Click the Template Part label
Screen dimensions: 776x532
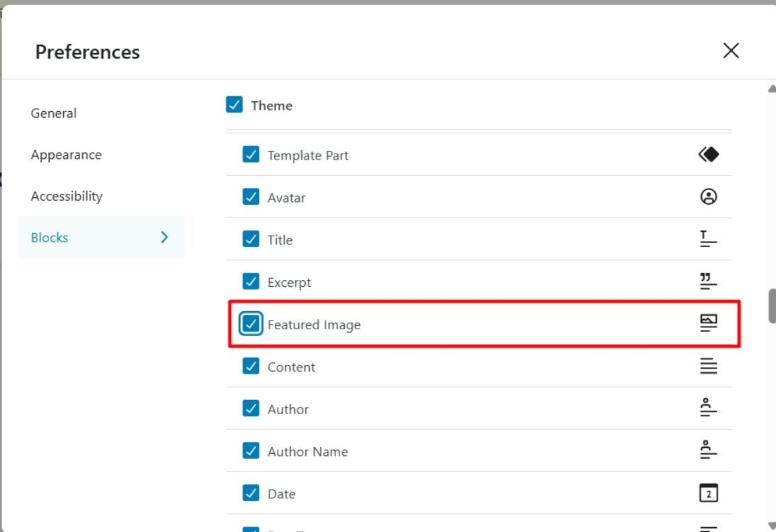308,156
